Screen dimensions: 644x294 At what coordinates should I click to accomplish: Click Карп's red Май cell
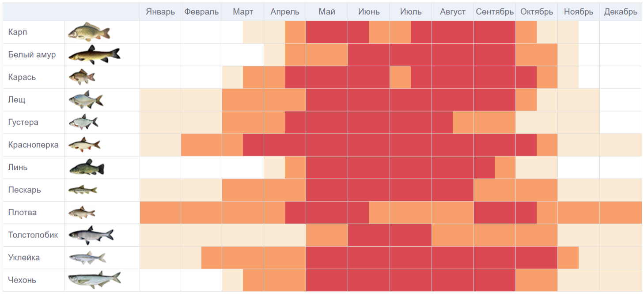click(x=327, y=32)
